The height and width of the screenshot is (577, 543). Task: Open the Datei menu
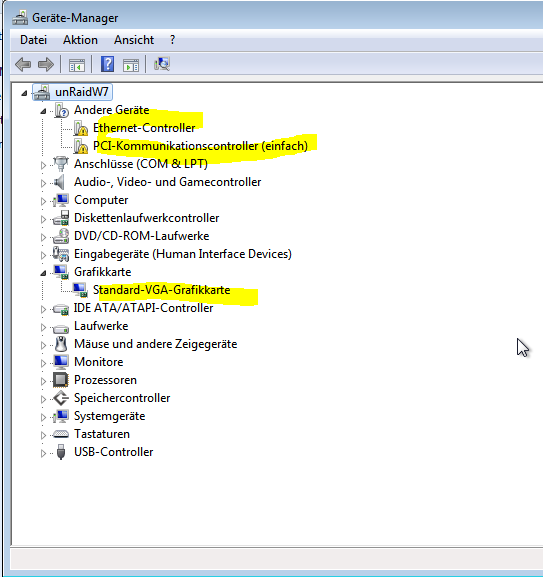(x=33, y=40)
